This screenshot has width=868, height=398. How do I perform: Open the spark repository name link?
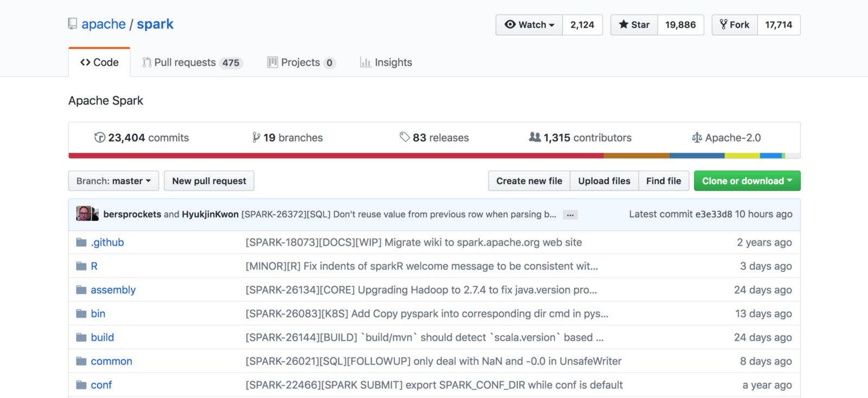click(155, 24)
